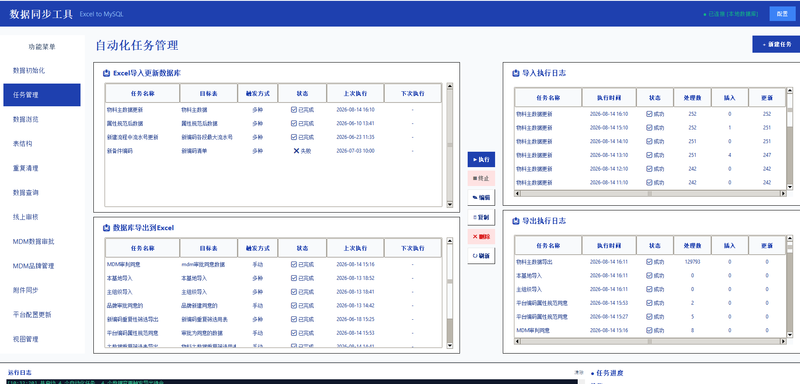Click the 终止 stop button
The width and height of the screenshot is (800, 384).
(x=481, y=178)
